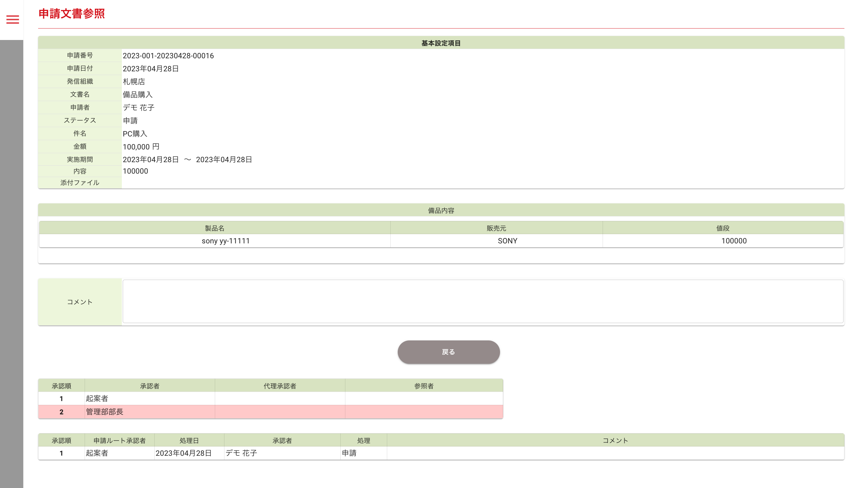Open the red hamburger menu icon
This screenshot has width=868, height=488.
point(12,20)
